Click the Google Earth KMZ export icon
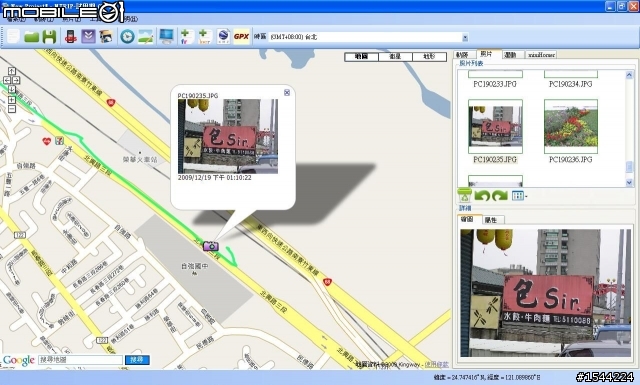Screen dimensions: 640x385 coord(223,37)
